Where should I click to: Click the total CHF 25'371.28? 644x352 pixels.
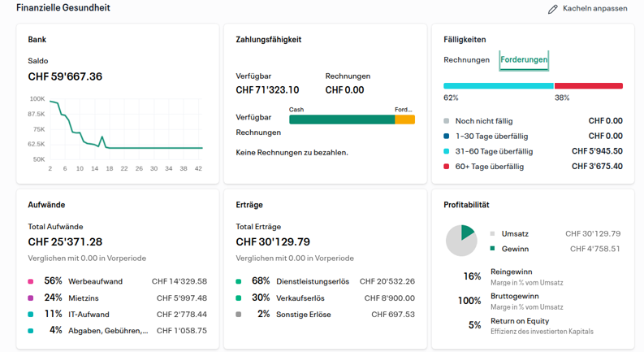click(x=65, y=241)
